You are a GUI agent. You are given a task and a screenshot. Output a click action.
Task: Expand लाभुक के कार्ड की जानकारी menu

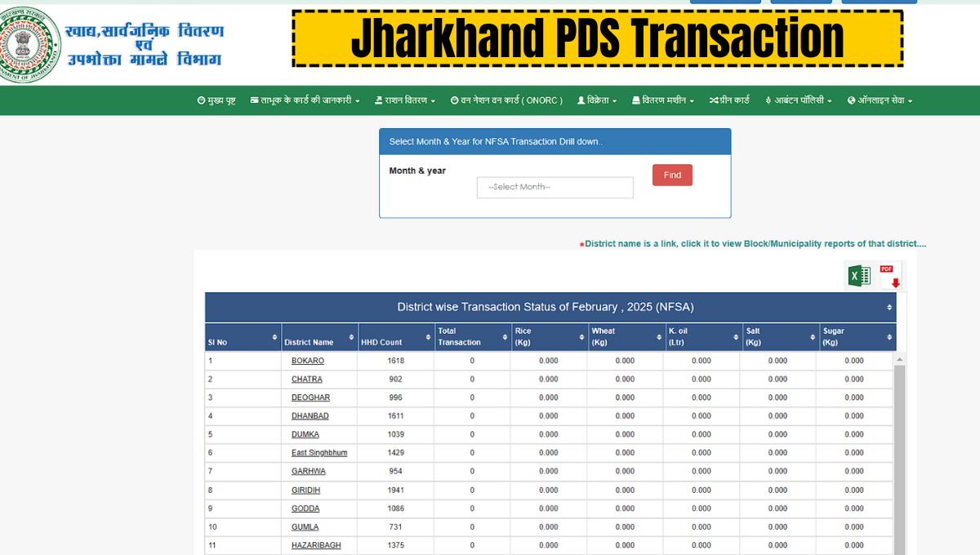coord(305,100)
